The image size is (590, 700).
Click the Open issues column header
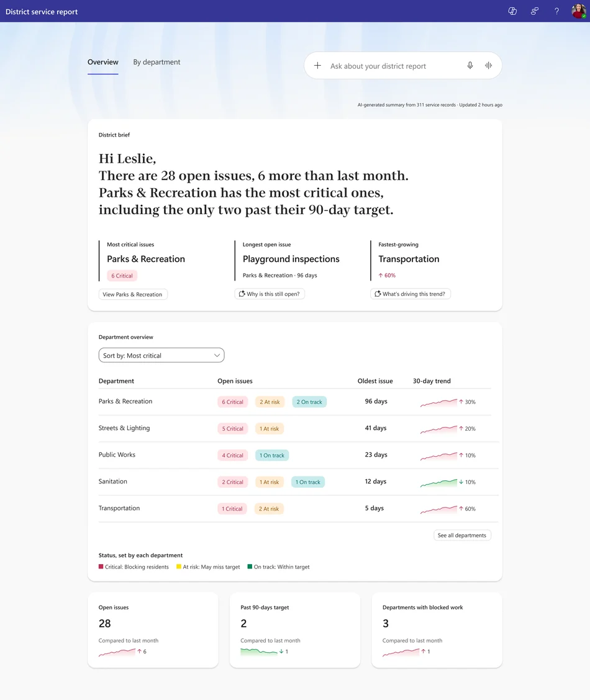click(235, 381)
